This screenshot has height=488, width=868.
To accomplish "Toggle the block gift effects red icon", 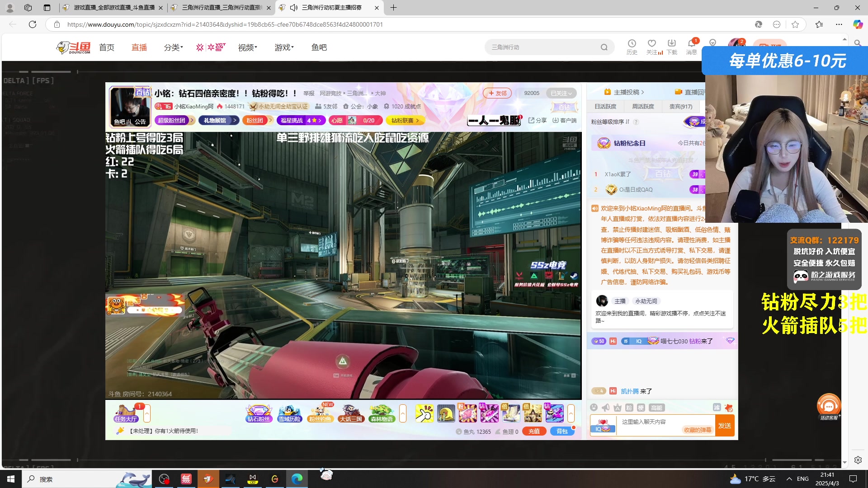I will pos(728,408).
